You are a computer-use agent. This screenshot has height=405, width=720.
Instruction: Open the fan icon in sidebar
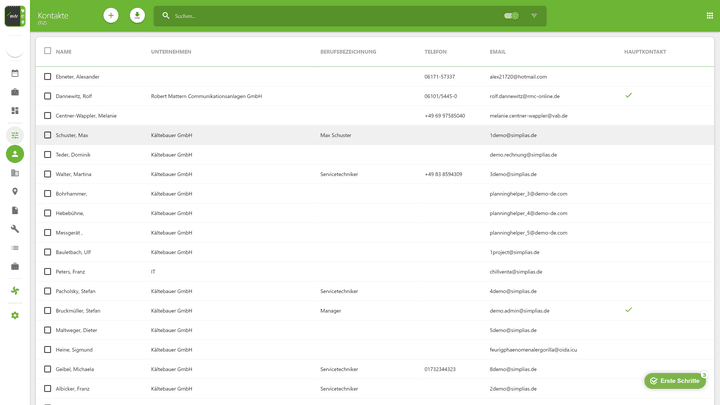pos(15,290)
